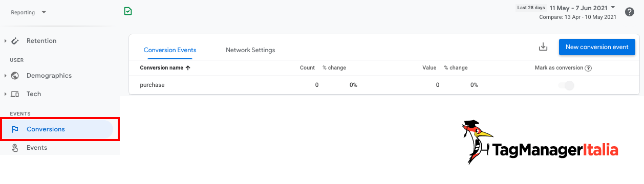Expand the Retention section arrow
644x184 pixels.
(5, 41)
